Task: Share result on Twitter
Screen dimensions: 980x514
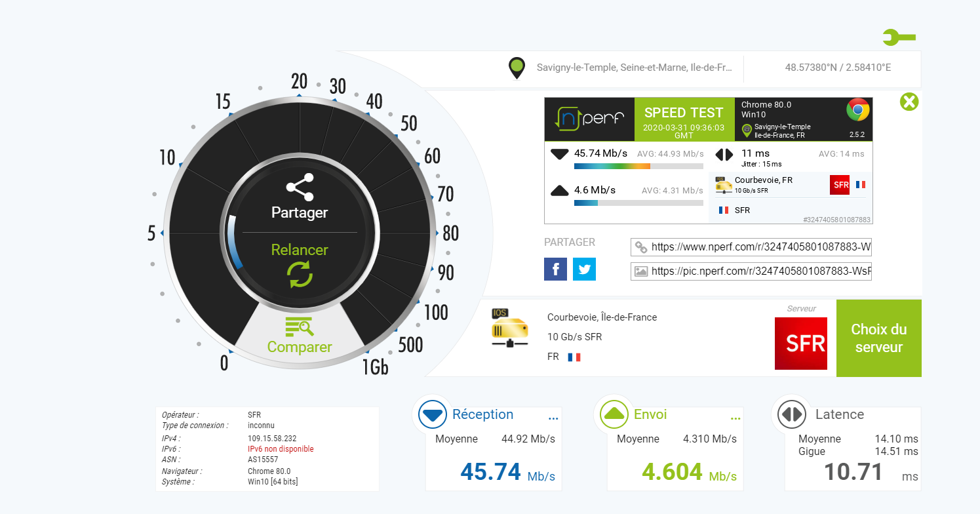Action: [584, 269]
